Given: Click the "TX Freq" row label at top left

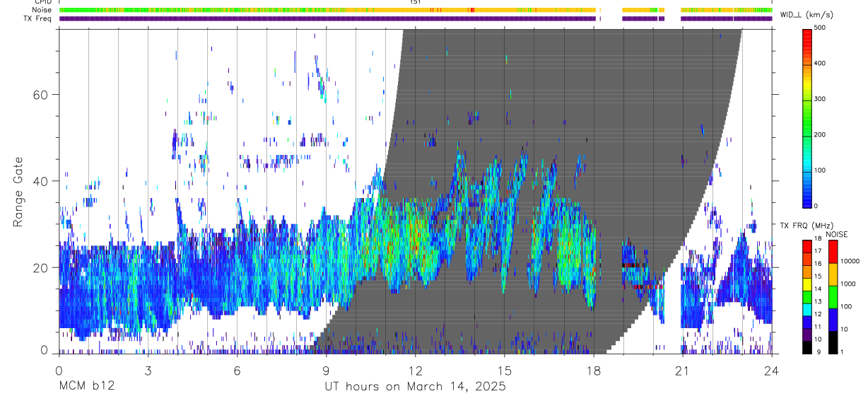Looking at the screenshot, I should 39,19.
